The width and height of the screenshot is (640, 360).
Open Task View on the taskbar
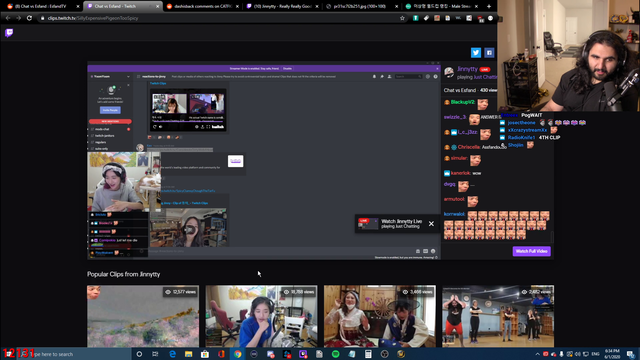[x=155, y=354]
